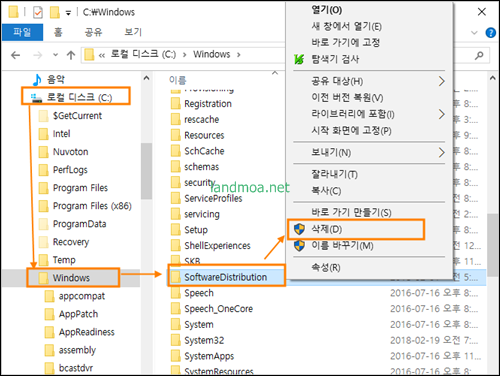
Task: Open the 홈 ribbon tab
Action: tap(58, 32)
